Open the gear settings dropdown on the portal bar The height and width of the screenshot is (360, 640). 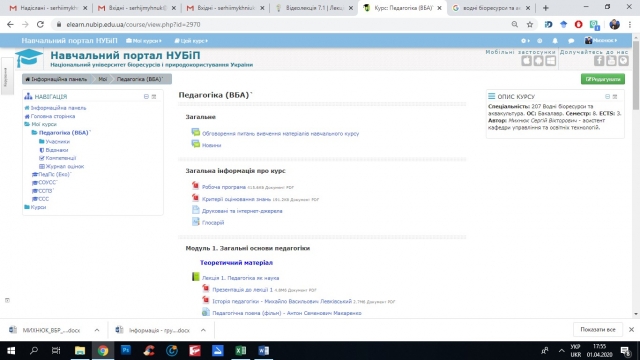(525, 40)
